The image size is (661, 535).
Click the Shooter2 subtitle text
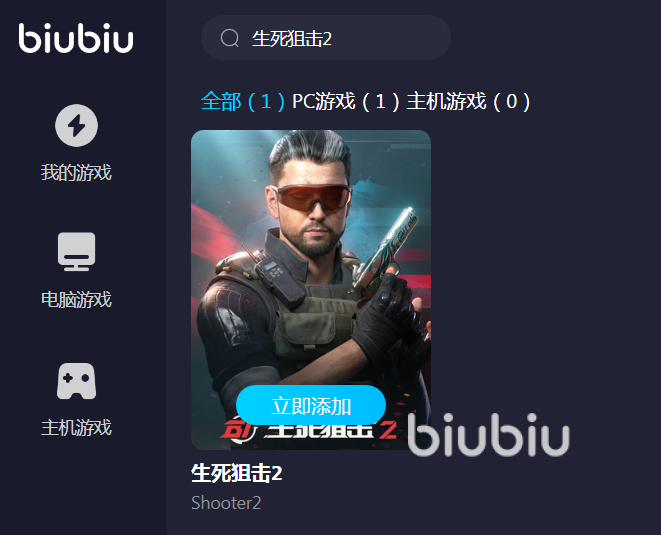click(226, 503)
